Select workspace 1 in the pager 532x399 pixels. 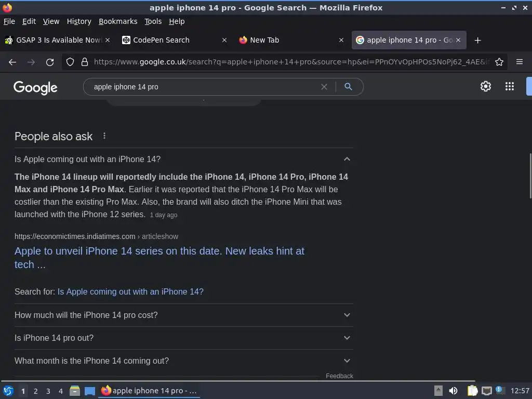point(23,391)
